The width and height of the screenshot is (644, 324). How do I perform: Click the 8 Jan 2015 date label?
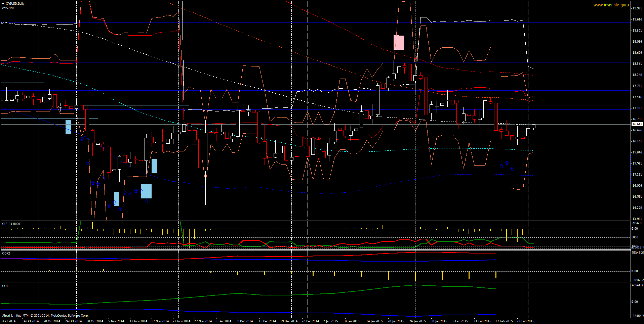pos(352,321)
